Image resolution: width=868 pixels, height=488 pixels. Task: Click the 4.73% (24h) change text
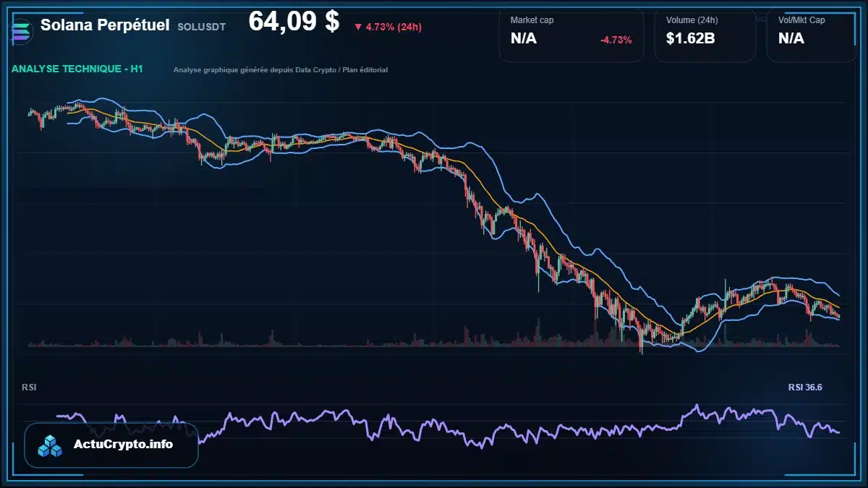click(x=393, y=27)
